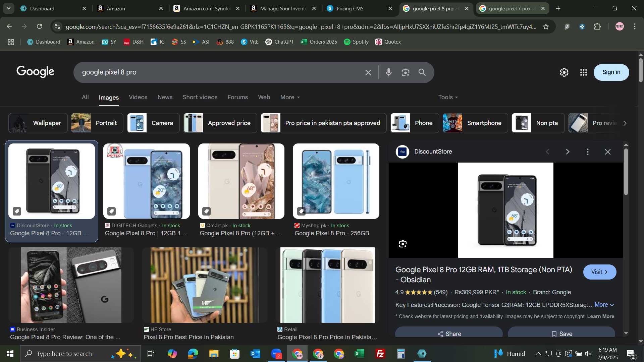Open HF Store Pixel 8 Pro image
This screenshot has height=362, width=644.
tap(205, 285)
